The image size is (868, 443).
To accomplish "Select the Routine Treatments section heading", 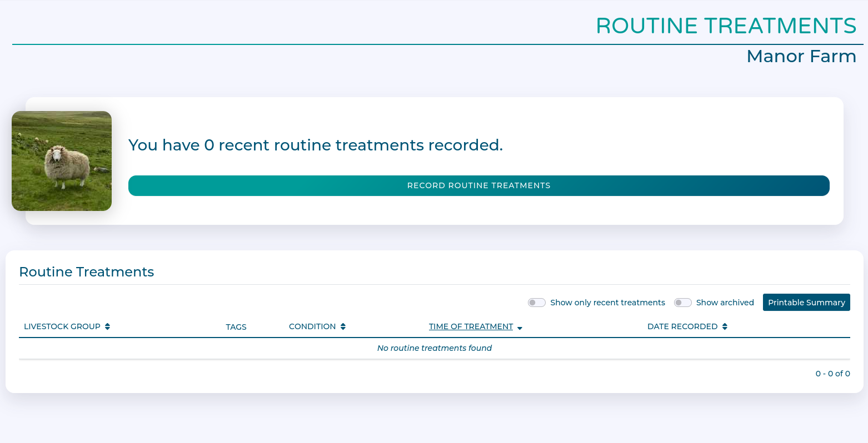I will pos(87,272).
